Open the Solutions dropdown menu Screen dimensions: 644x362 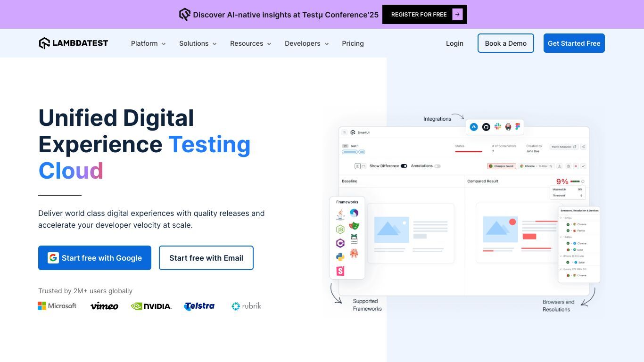[x=198, y=43]
